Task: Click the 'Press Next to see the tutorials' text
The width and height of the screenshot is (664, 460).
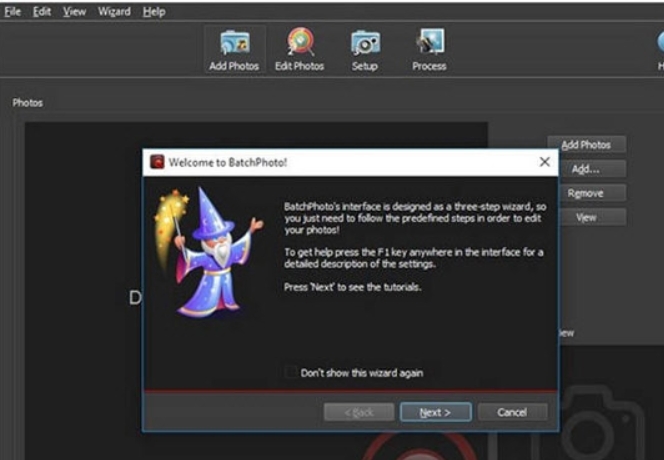Action: click(x=353, y=287)
